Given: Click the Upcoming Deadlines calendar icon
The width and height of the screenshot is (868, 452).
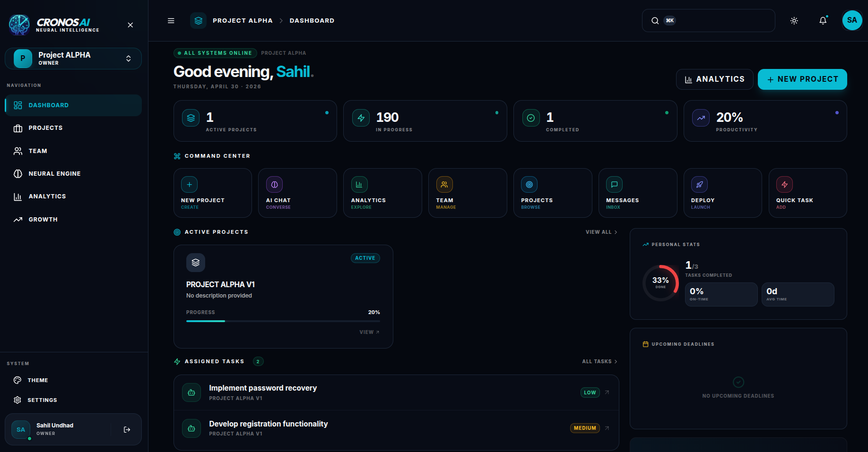Looking at the screenshot, I should click(646, 344).
